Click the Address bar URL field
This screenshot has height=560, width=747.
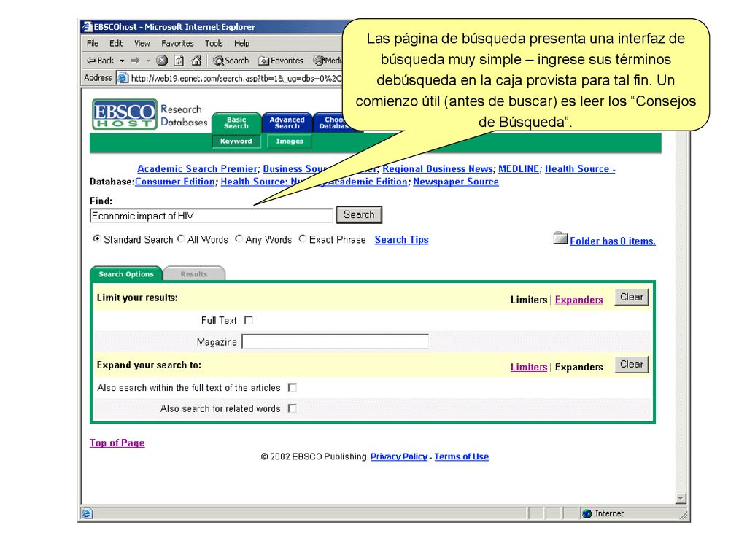click(x=230, y=78)
